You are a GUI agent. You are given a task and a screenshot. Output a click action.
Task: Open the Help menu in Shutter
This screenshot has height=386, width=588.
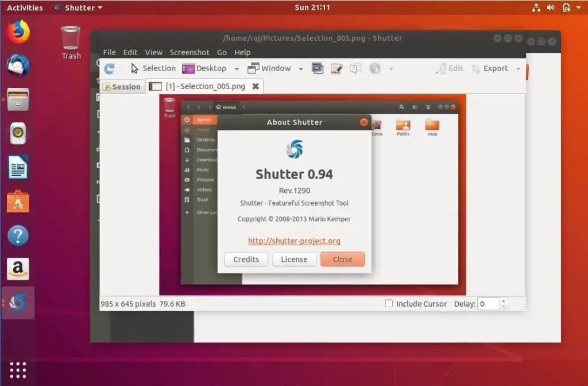click(x=242, y=52)
